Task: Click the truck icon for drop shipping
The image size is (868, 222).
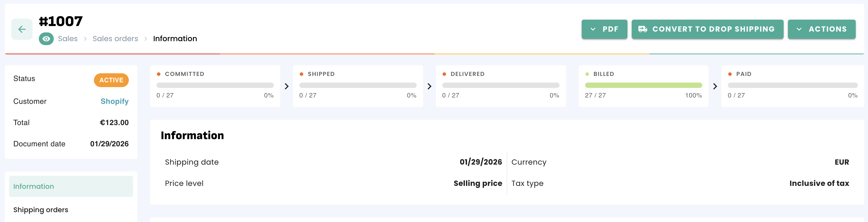Action: point(643,29)
